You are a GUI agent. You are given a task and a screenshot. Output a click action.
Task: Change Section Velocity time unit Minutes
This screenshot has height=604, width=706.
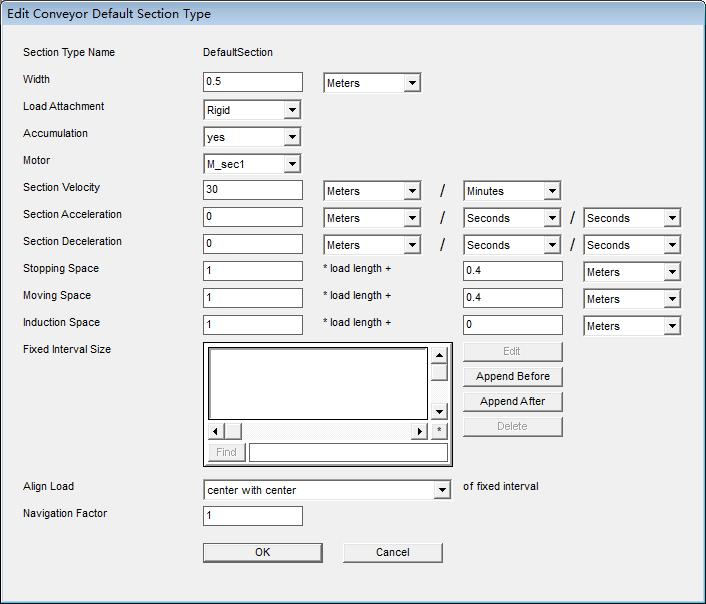tap(512, 191)
